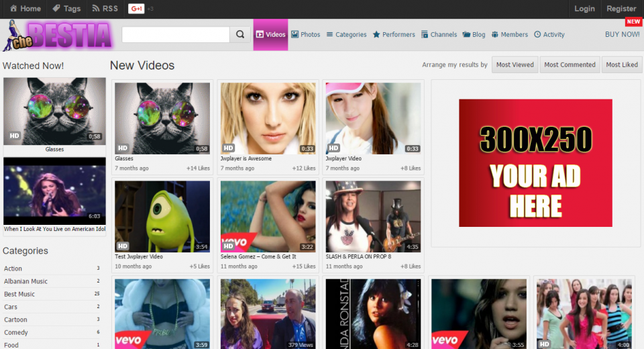
Task: Click the Performers star icon
Action: 376,34
